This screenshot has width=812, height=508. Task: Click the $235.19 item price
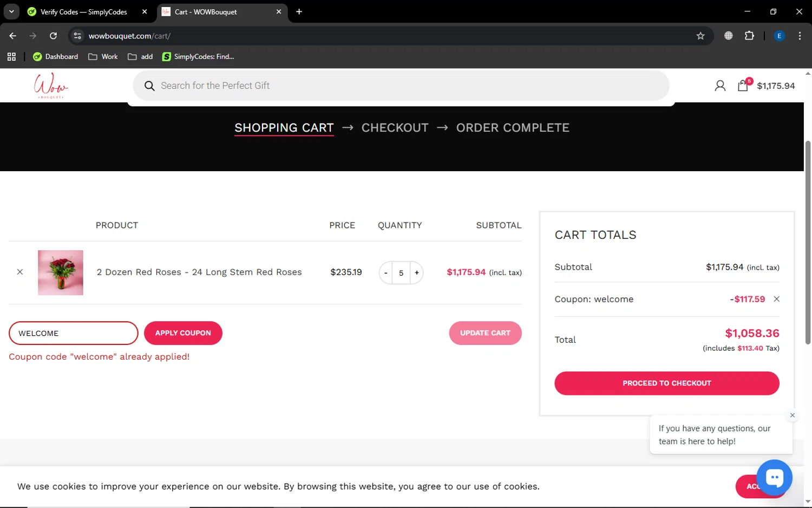[x=346, y=272]
